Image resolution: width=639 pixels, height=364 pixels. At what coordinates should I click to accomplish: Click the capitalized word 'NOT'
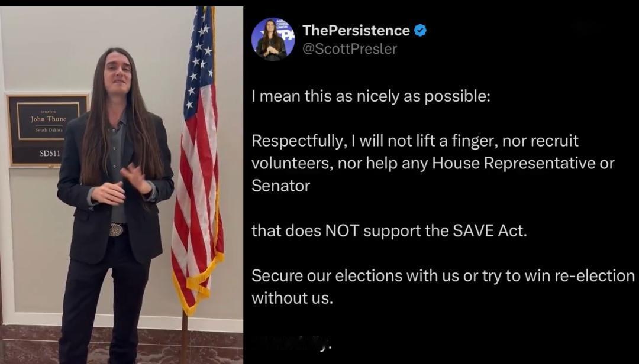341,231
